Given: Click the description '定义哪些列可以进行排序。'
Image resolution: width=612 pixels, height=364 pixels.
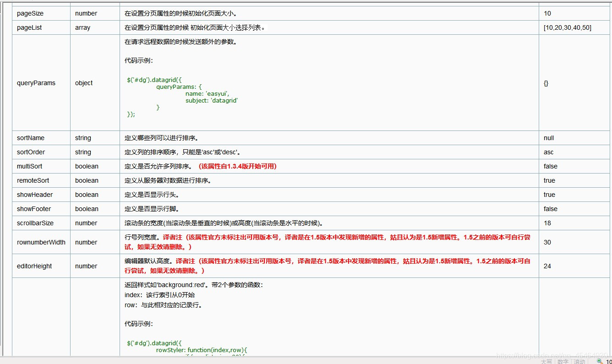Looking at the screenshot, I should [x=162, y=138].
